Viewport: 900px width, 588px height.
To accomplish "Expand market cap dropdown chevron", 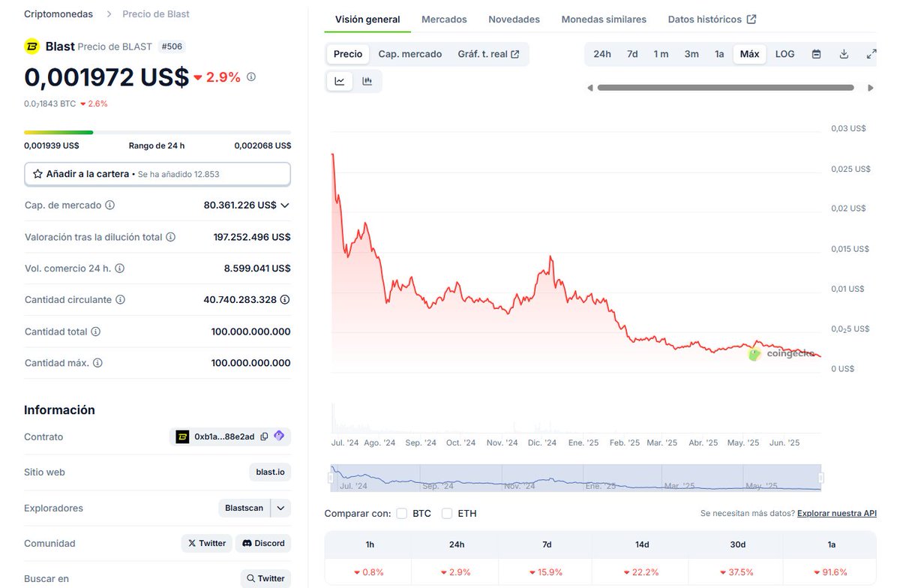I will click(x=285, y=205).
